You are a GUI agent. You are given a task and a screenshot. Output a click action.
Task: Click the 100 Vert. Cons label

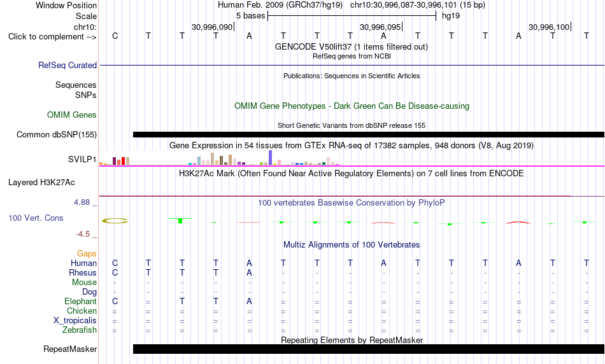36,218
